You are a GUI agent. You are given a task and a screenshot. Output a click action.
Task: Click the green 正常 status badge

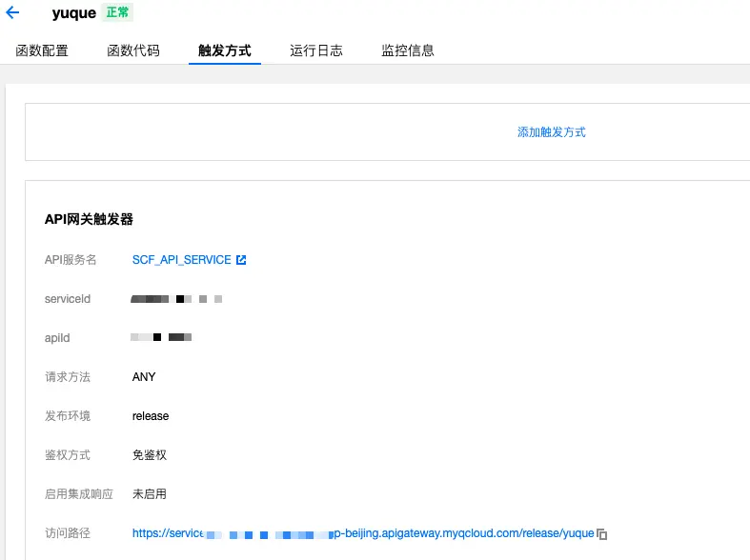coord(117,12)
